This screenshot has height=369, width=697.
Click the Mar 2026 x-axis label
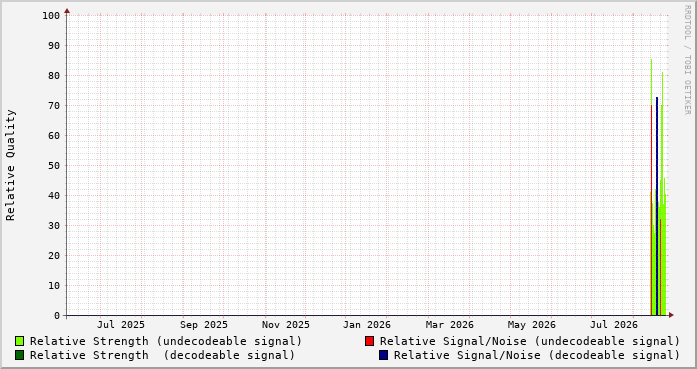(449, 325)
